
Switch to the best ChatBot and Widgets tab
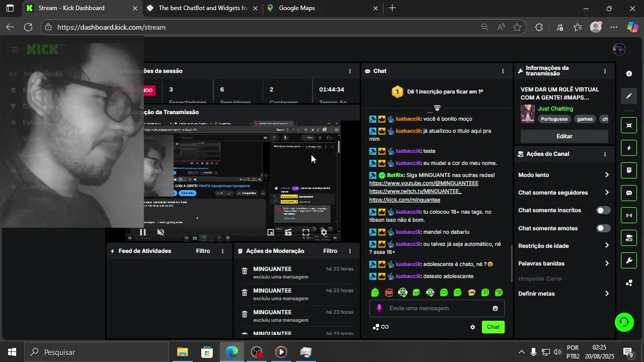(203, 8)
